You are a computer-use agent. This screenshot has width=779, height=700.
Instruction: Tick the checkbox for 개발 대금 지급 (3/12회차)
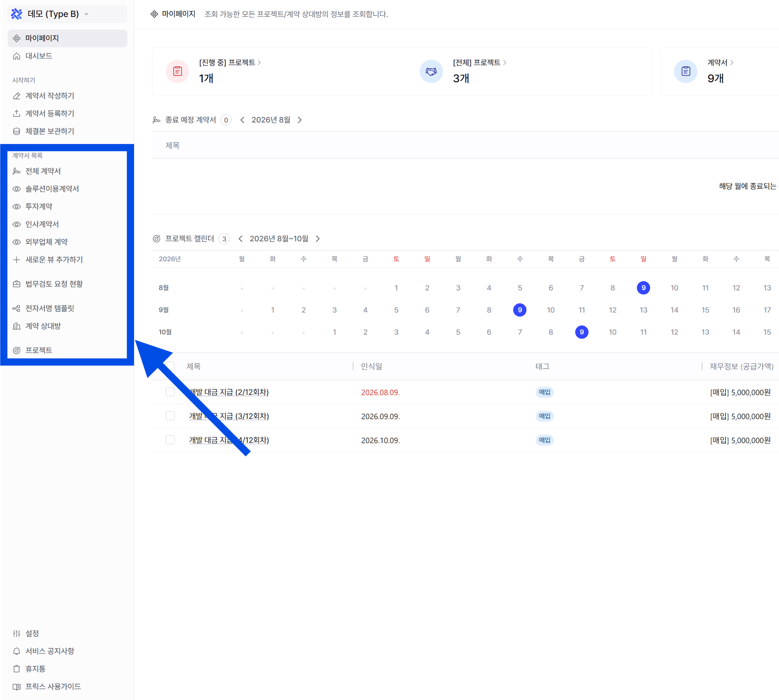[x=170, y=416]
